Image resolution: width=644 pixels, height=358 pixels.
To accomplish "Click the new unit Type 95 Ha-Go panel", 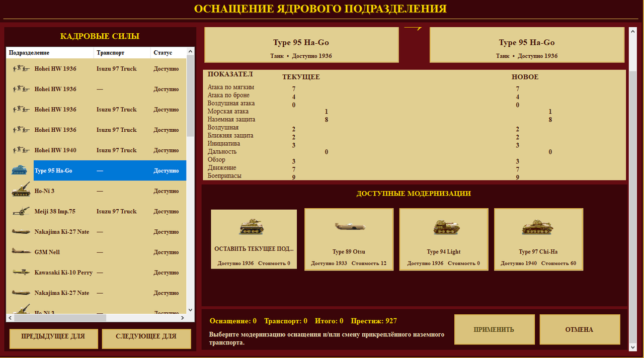I will 527,45.
